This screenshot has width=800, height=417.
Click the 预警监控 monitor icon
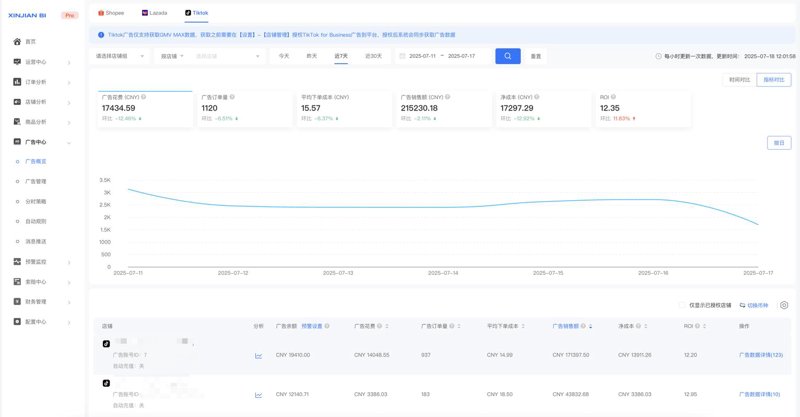(17, 261)
